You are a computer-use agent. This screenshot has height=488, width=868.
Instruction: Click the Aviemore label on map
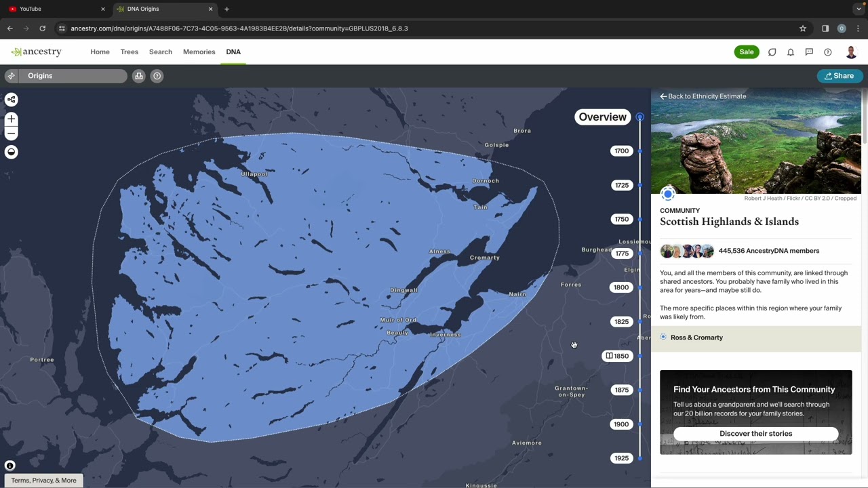click(527, 443)
